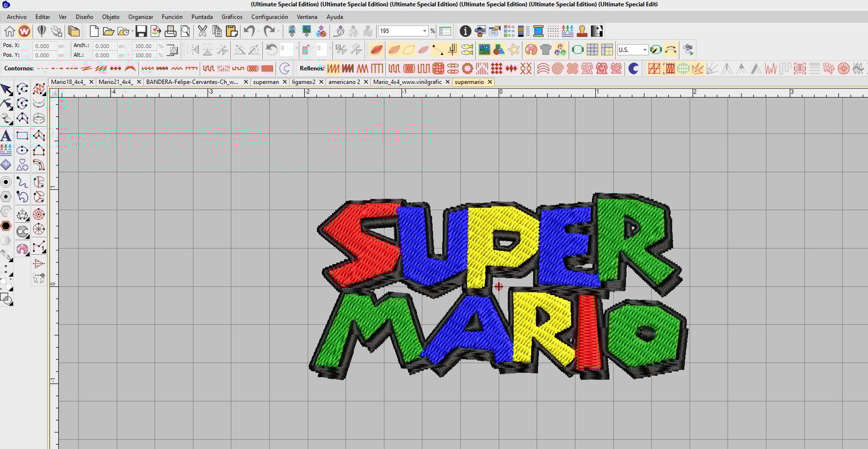
Task: Open the Ayuda menu
Action: click(x=334, y=17)
